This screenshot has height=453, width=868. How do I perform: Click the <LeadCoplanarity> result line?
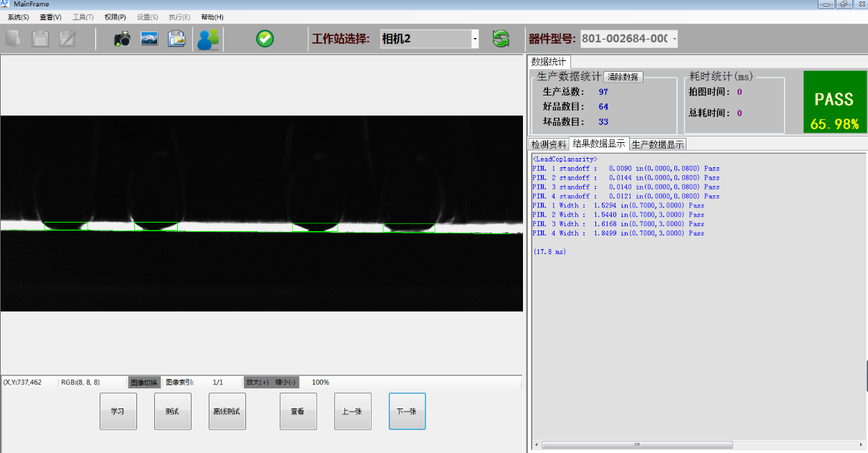pyautogui.click(x=565, y=159)
